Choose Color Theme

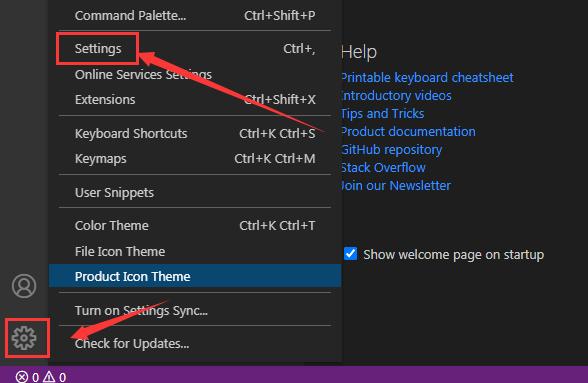click(x=195, y=226)
